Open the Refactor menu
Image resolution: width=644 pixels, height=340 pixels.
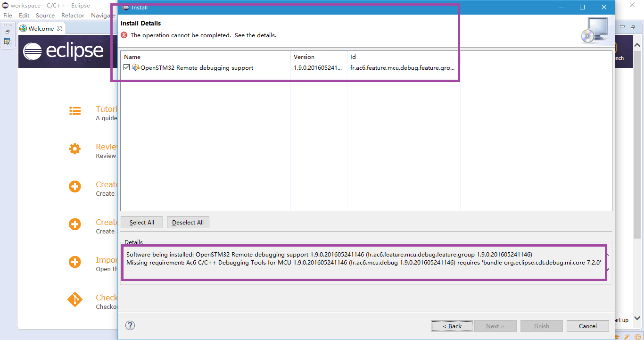(73, 15)
